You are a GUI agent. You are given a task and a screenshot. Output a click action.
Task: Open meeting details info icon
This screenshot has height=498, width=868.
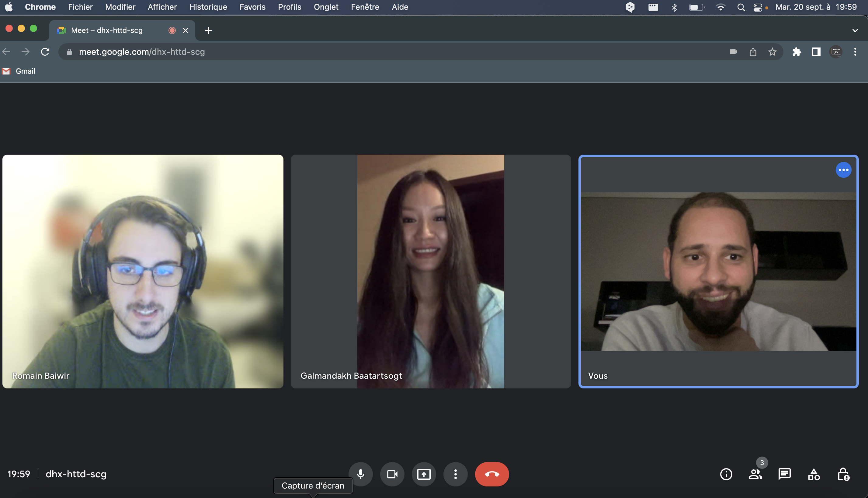[726, 474]
